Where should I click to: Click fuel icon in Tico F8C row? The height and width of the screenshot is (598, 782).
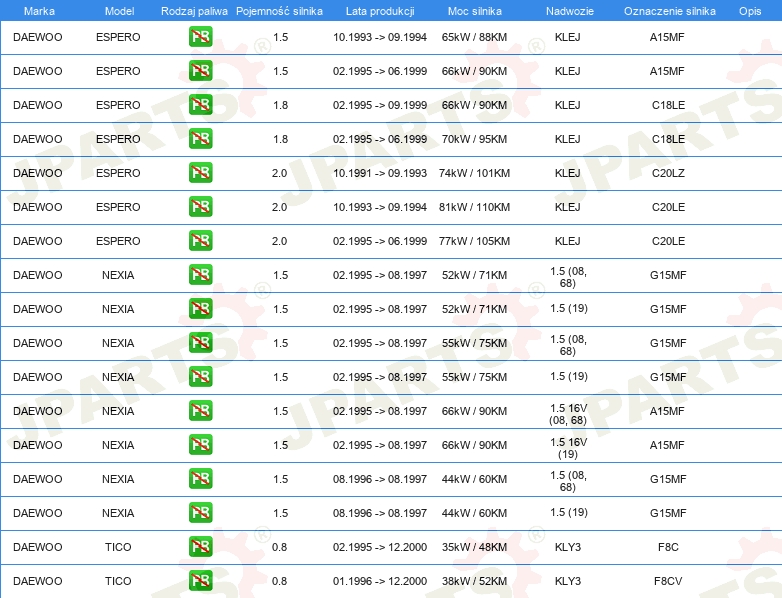[x=200, y=547]
